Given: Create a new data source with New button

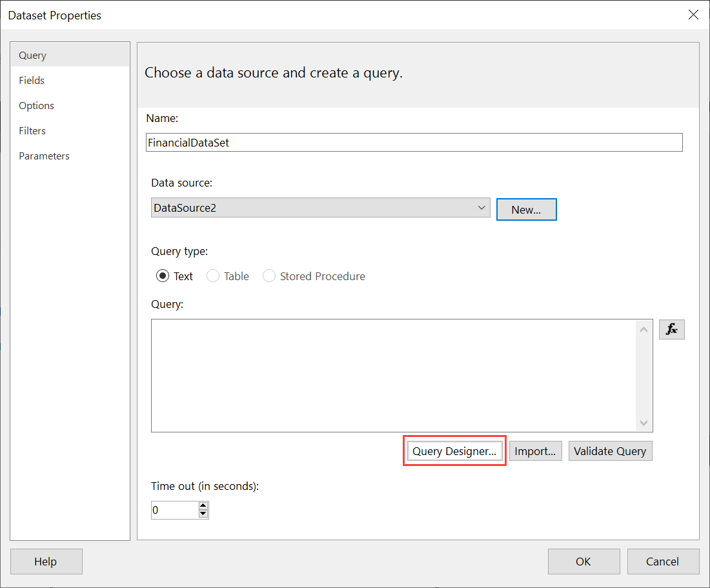Looking at the screenshot, I should (526, 209).
